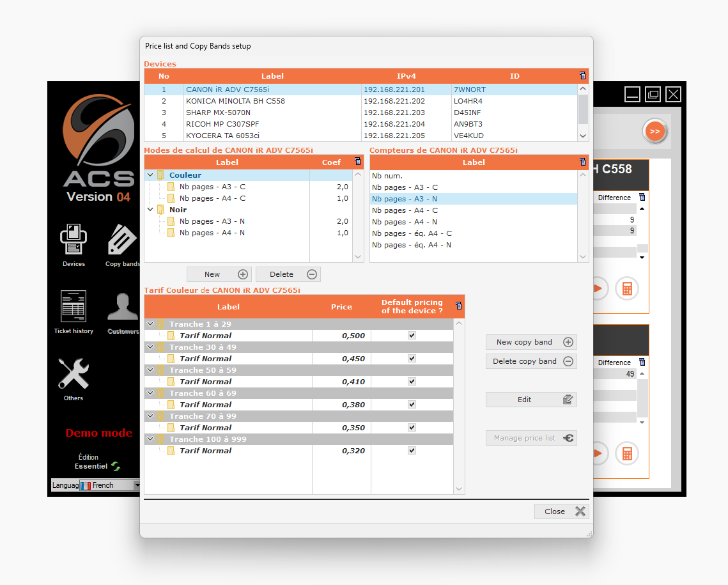Click IP address 192.168.221.203
Screen dimensions: 728x585
click(x=394, y=113)
